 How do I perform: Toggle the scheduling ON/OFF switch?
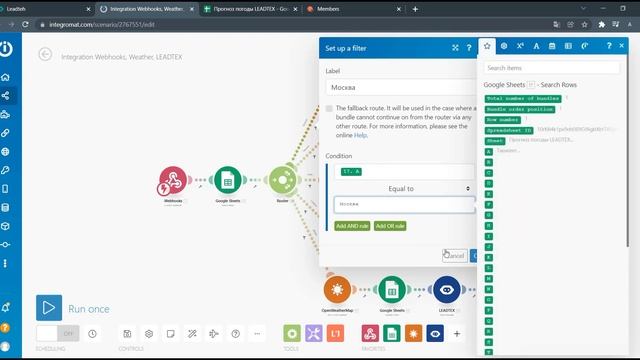[58, 333]
